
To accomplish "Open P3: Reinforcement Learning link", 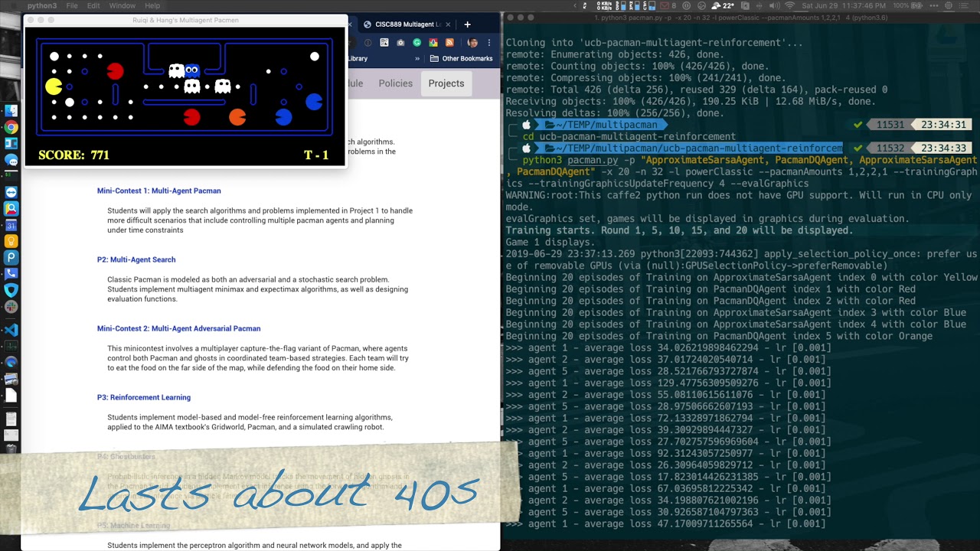I will (144, 397).
